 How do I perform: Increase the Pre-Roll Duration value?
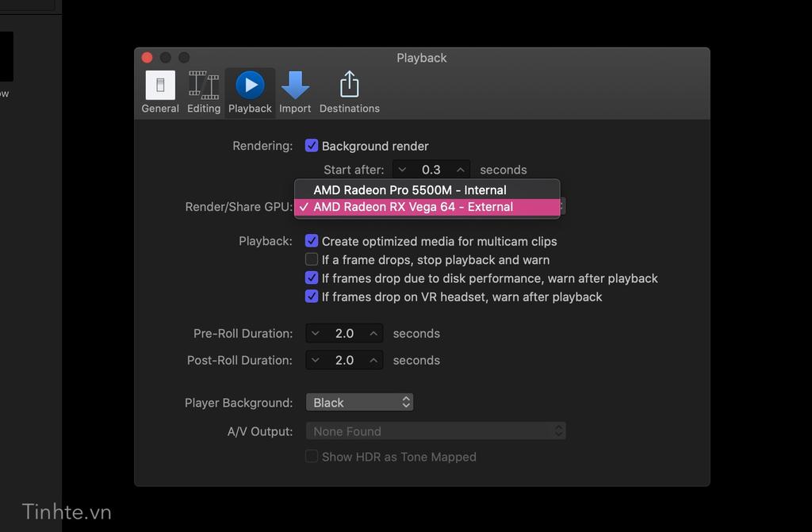tap(373, 333)
